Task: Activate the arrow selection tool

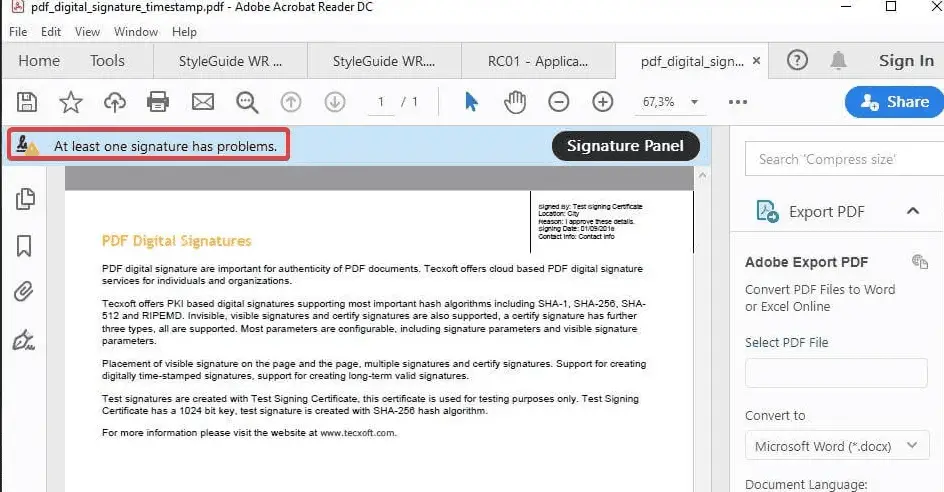Action: coord(471,101)
